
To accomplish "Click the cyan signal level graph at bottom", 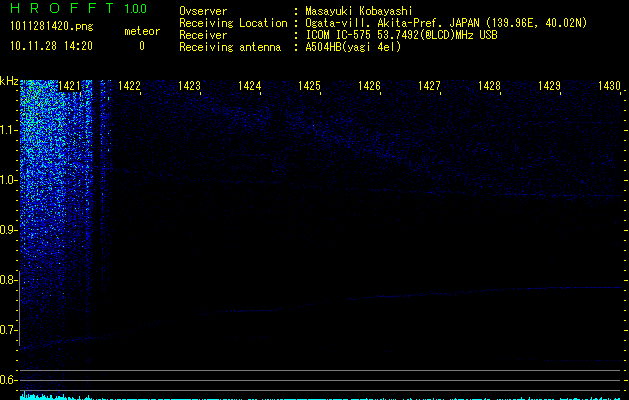I will click(x=321, y=397).
